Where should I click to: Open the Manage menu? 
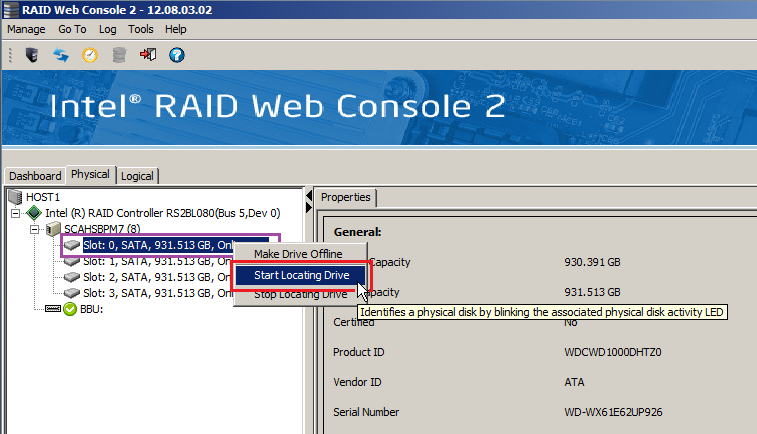26,29
